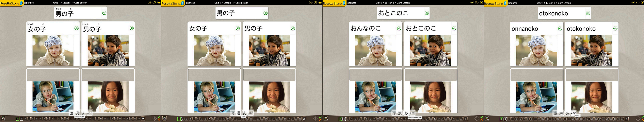Open the magnifier search on the kanji-only screen
Screen dimensions: 644x122
pyautogui.click(x=165, y=118)
